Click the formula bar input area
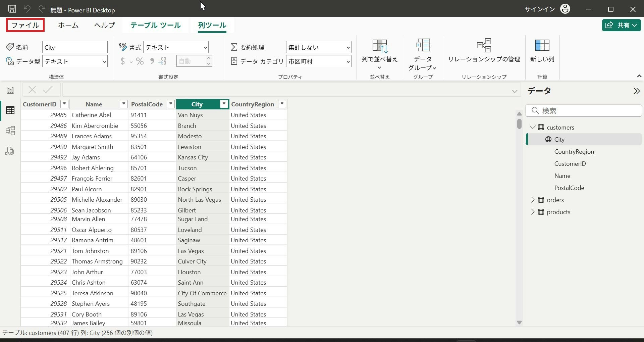644x342 pixels. 291,90
